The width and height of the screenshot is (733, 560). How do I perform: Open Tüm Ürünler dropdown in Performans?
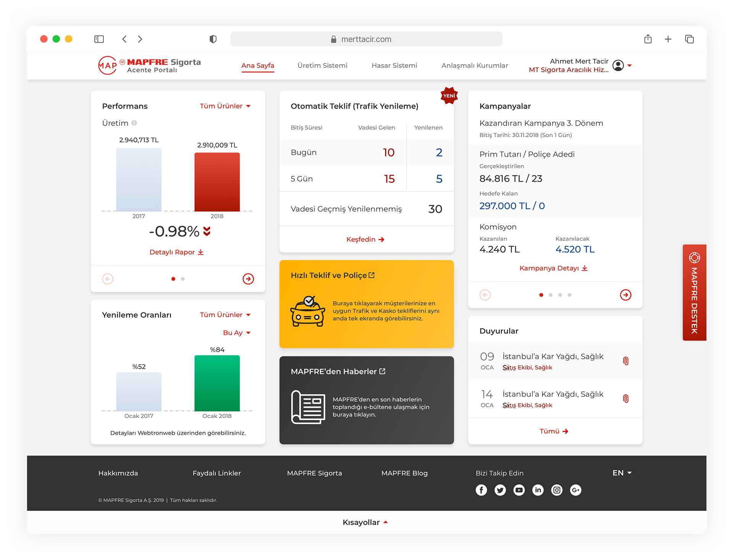point(225,106)
